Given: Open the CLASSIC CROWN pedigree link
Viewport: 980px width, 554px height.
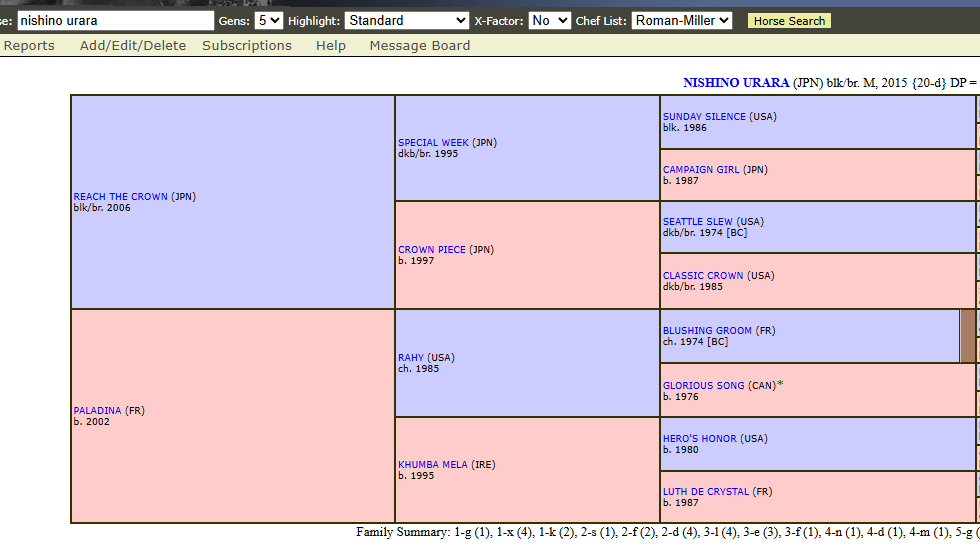Looking at the screenshot, I should [703, 275].
